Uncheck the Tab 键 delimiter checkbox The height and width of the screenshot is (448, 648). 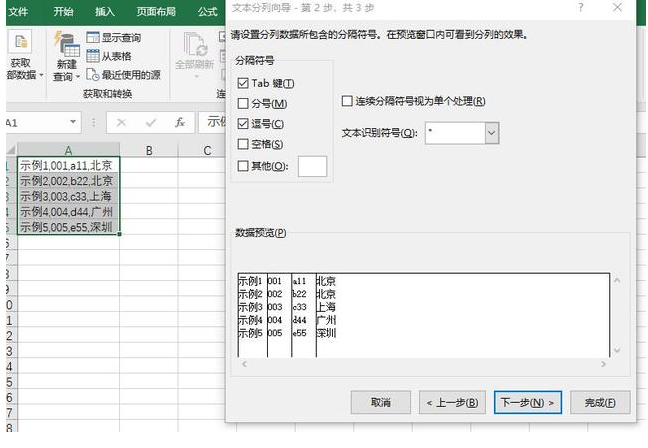click(243, 83)
